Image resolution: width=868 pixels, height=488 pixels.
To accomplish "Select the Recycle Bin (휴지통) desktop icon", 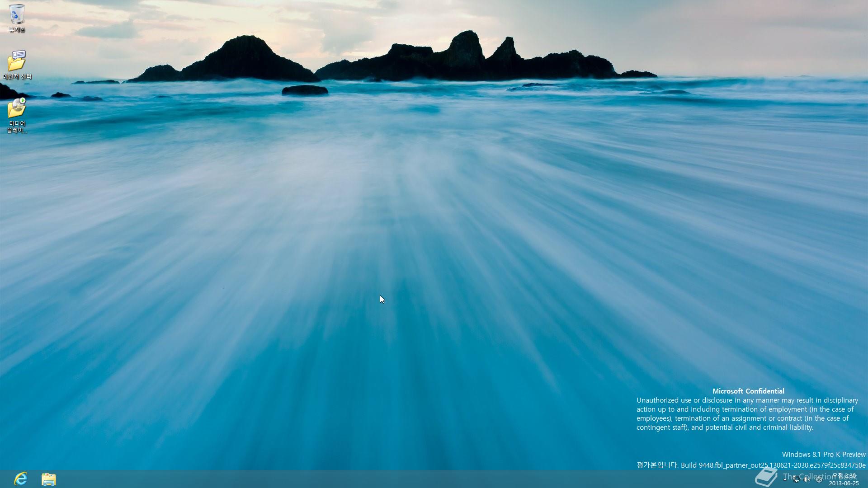I will coord(17,14).
